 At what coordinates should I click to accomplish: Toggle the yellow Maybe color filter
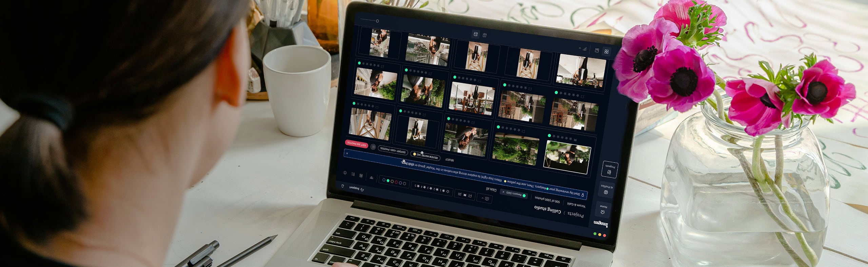coord(392,182)
